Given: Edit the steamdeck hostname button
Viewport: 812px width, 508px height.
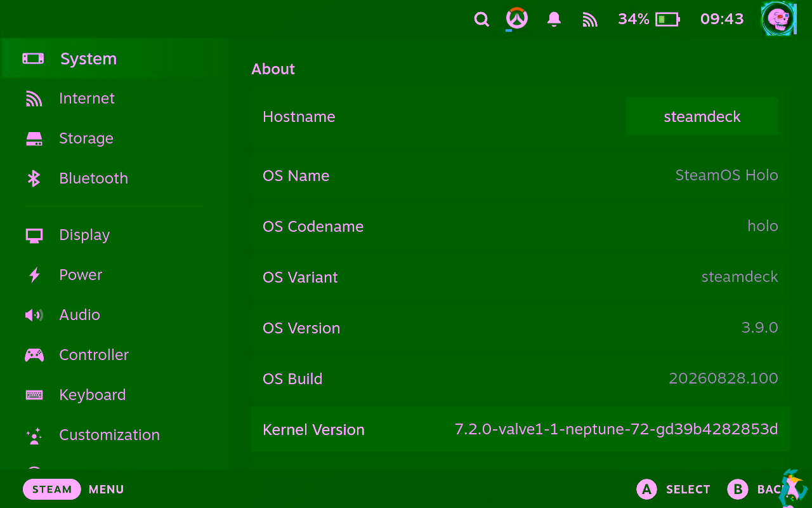Looking at the screenshot, I should click(x=702, y=117).
